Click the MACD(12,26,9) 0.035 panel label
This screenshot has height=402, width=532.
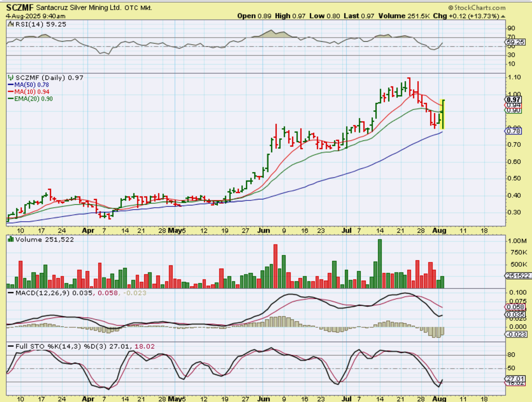click(x=54, y=293)
